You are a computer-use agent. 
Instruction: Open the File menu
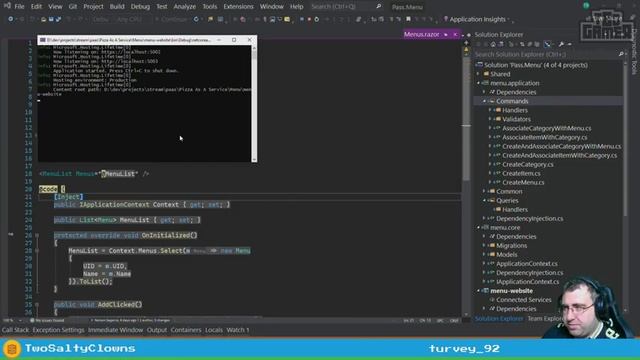point(19,7)
